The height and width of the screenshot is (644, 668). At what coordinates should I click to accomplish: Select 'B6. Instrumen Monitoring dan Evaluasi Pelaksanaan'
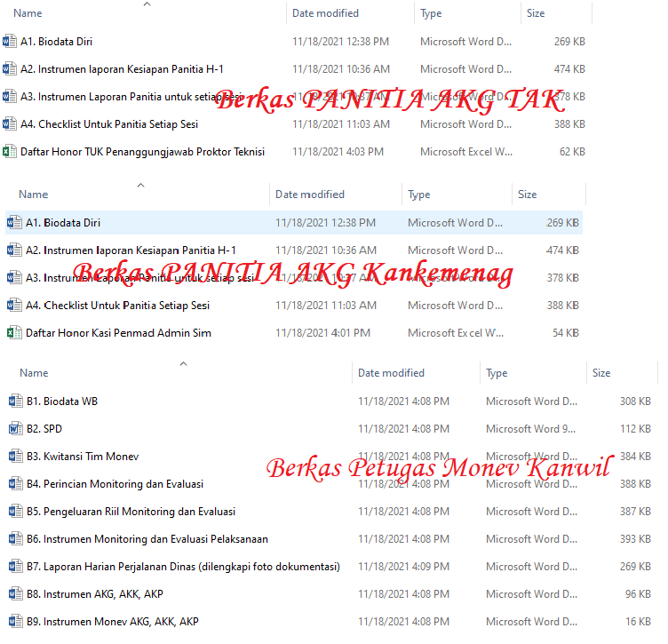coord(147,539)
